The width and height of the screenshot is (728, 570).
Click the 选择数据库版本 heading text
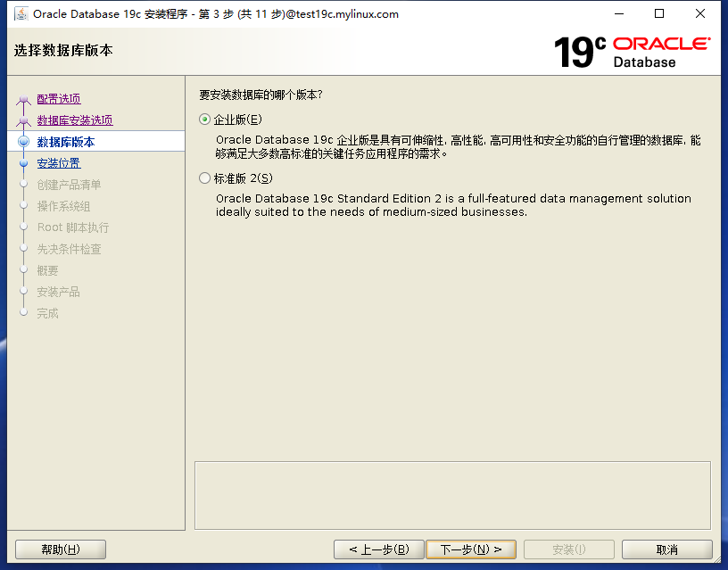point(63,50)
